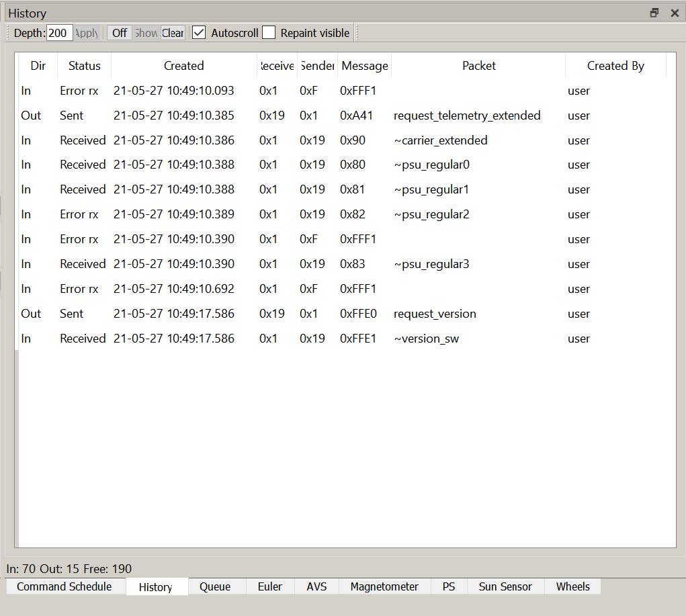Switch to the Wheels tab
The image size is (686, 616).
coord(572,586)
